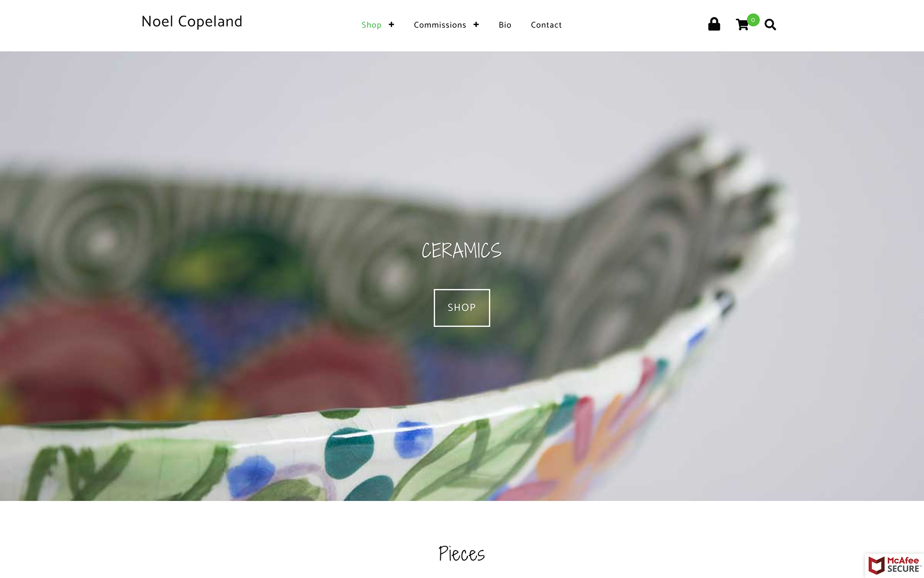Click the green cart item count badge
Viewport: 924px width, 578px height.
(x=753, y=20)
